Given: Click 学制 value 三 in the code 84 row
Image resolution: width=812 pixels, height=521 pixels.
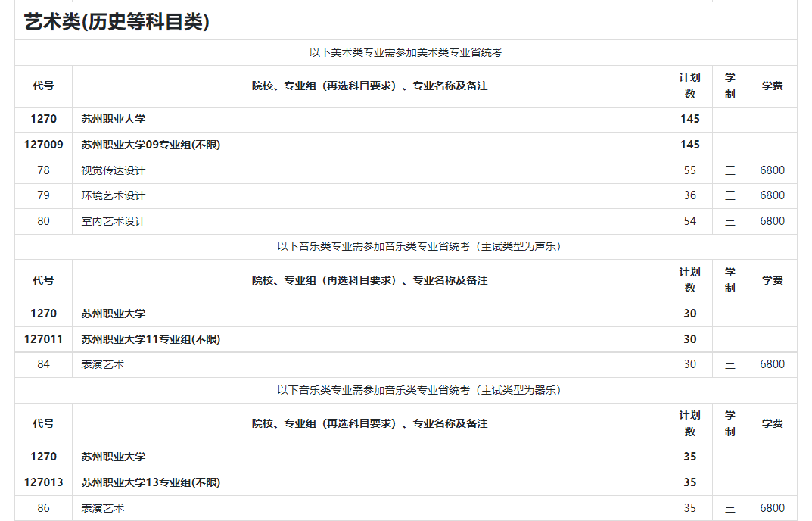Looking at the screenshot, I should pos(730,364).
